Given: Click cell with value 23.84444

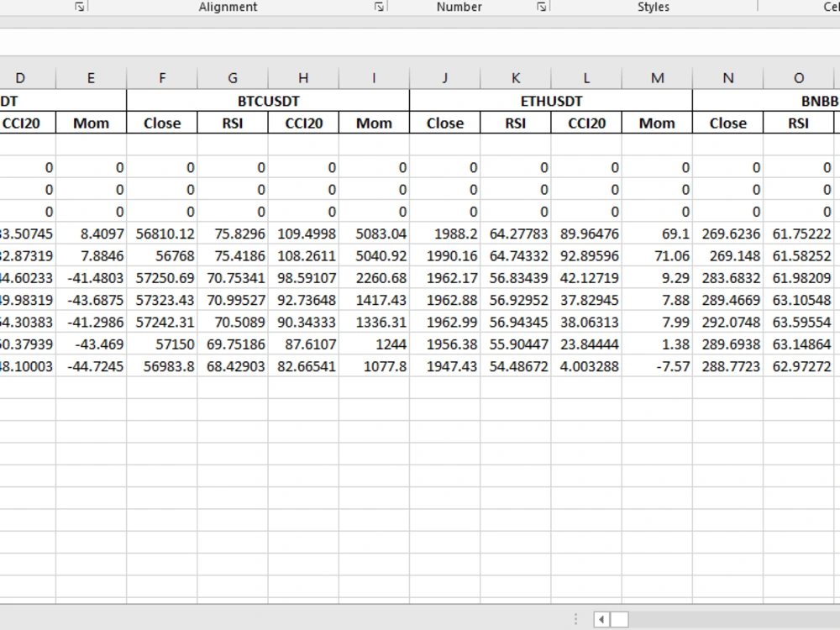Looking at the screenshot, I should [586, 344].
